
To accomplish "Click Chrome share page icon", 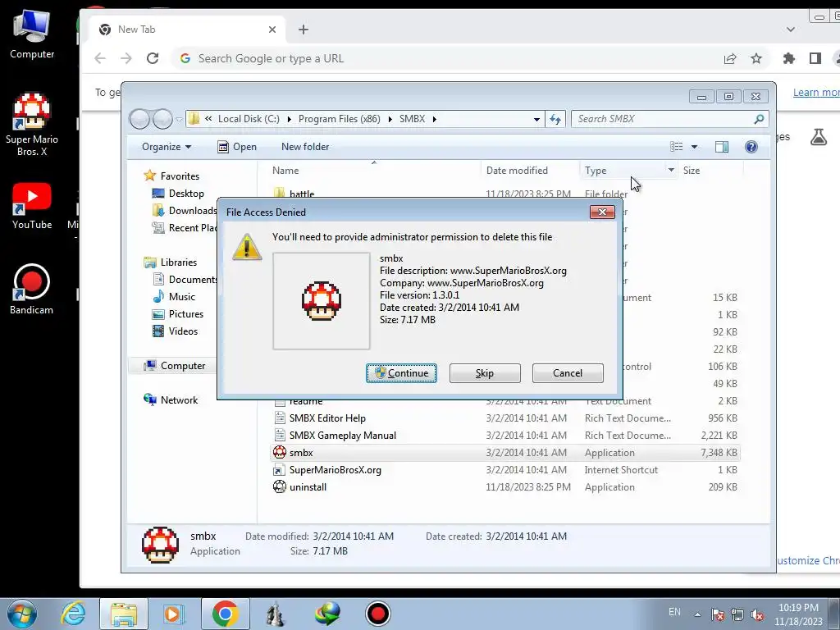I will tap(729, 58).
